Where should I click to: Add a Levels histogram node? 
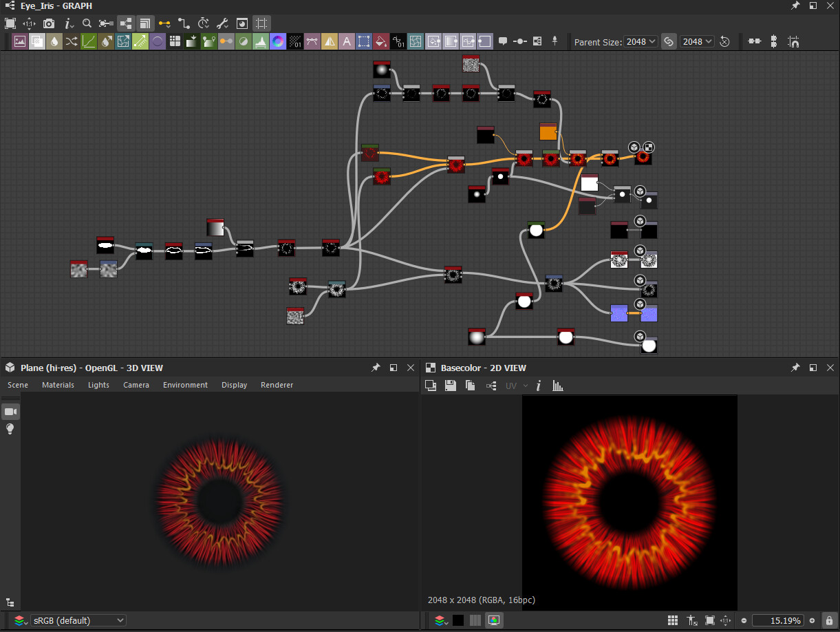point(261,41)
